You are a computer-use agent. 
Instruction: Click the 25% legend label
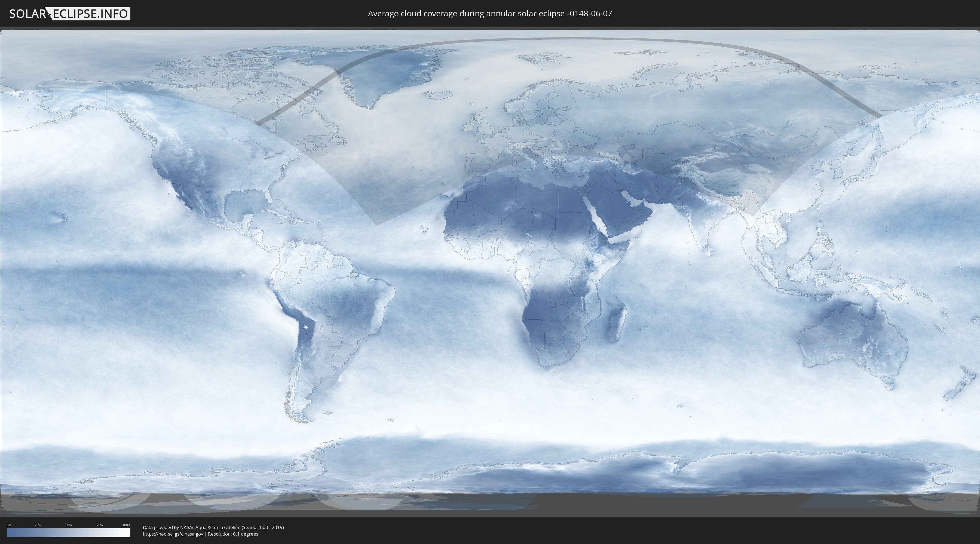pos(38,525)
